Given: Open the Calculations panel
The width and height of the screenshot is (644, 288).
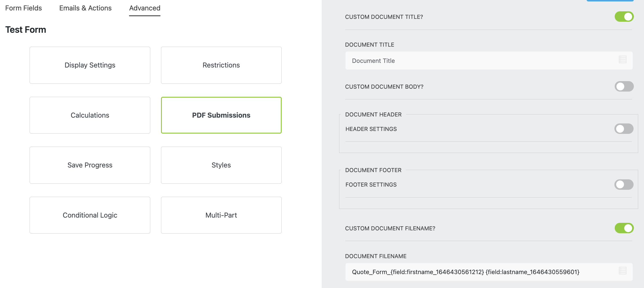Looking at the screenshot, I should click(x=90, y=115).
